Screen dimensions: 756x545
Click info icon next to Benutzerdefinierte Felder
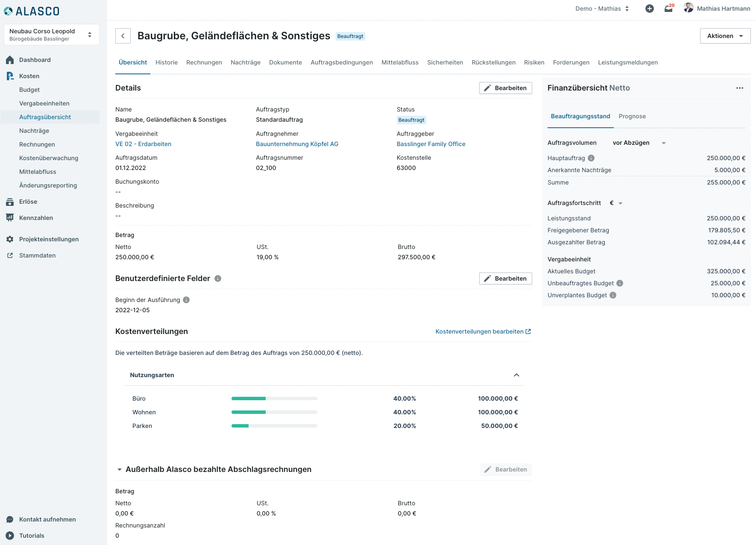pos(218,278)
